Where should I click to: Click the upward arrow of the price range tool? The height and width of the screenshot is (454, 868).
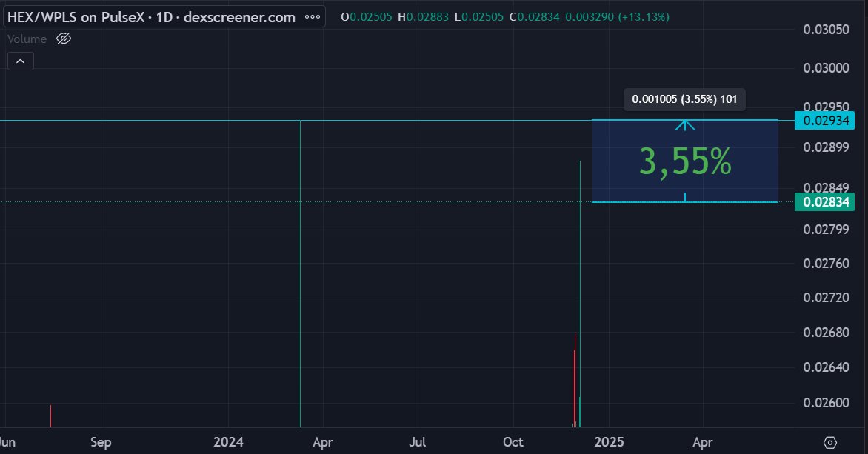pyautogui.click(x=685, y=125)
